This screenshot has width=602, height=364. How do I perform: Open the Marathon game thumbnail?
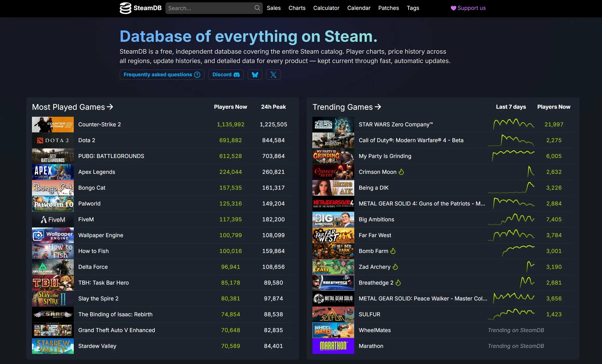tap(333, 346)
